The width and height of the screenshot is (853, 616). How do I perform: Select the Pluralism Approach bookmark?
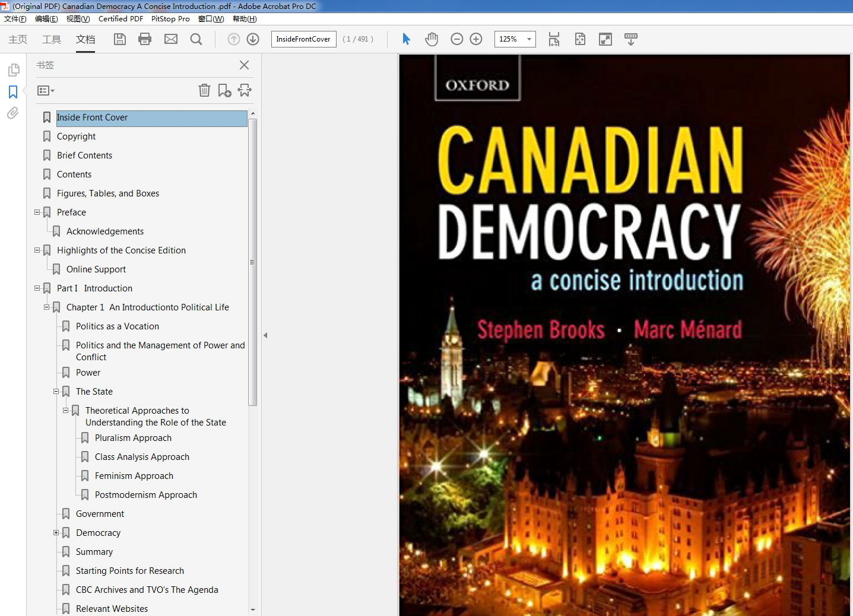[x=133, y=438]
